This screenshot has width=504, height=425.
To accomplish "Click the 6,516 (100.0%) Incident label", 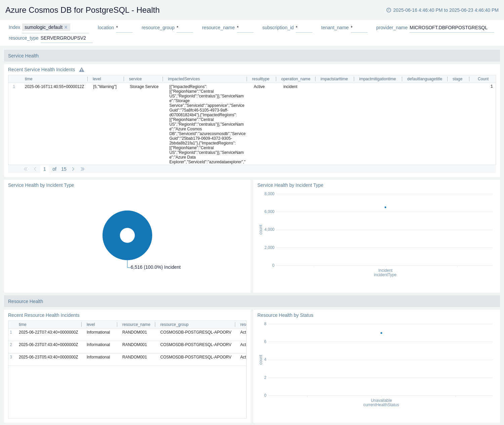I will pyautogui.click(x=156, y=267).
